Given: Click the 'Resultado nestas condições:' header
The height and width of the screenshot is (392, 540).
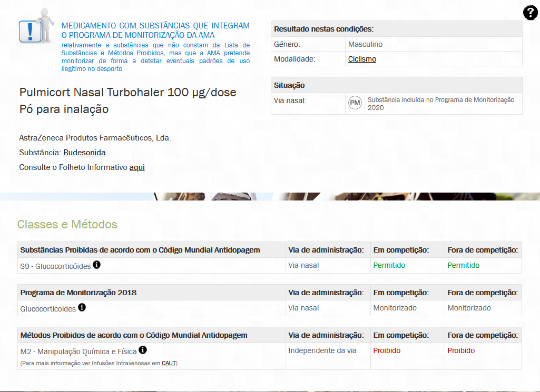Looking at the screenshot, I should click(x=323, y=29).
